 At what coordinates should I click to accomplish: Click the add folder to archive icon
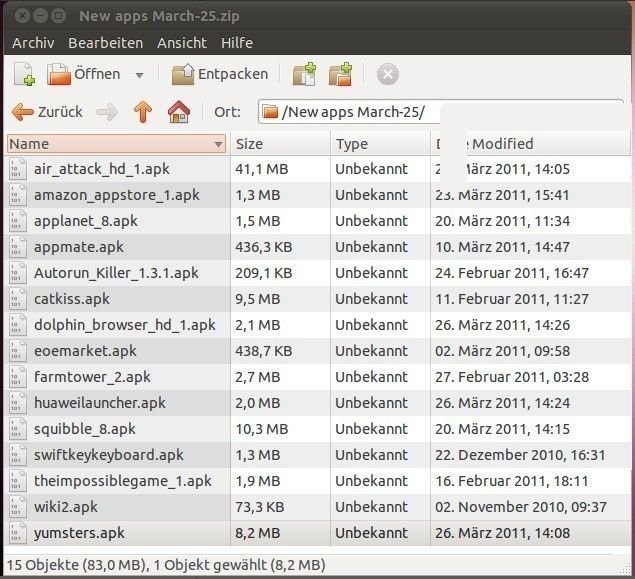point(341,74)
